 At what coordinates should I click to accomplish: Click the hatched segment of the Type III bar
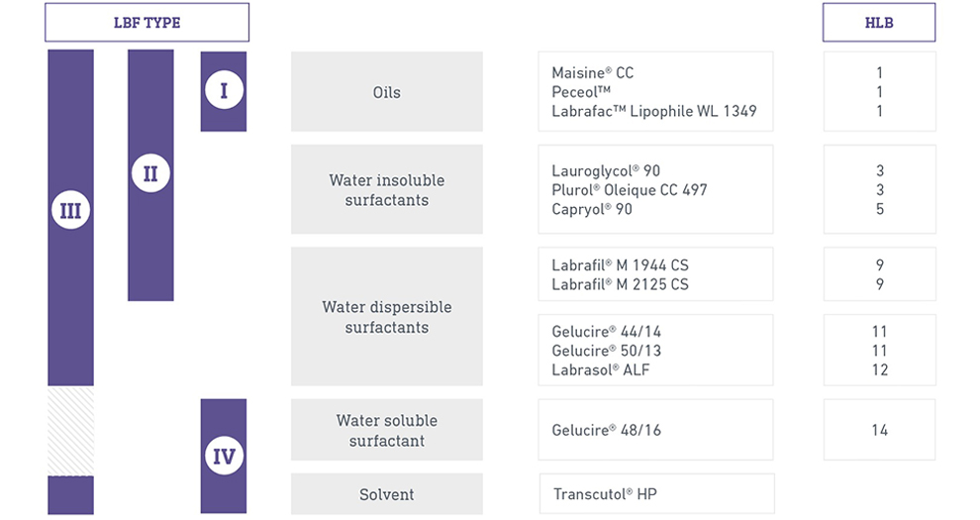tap(70, 431)
